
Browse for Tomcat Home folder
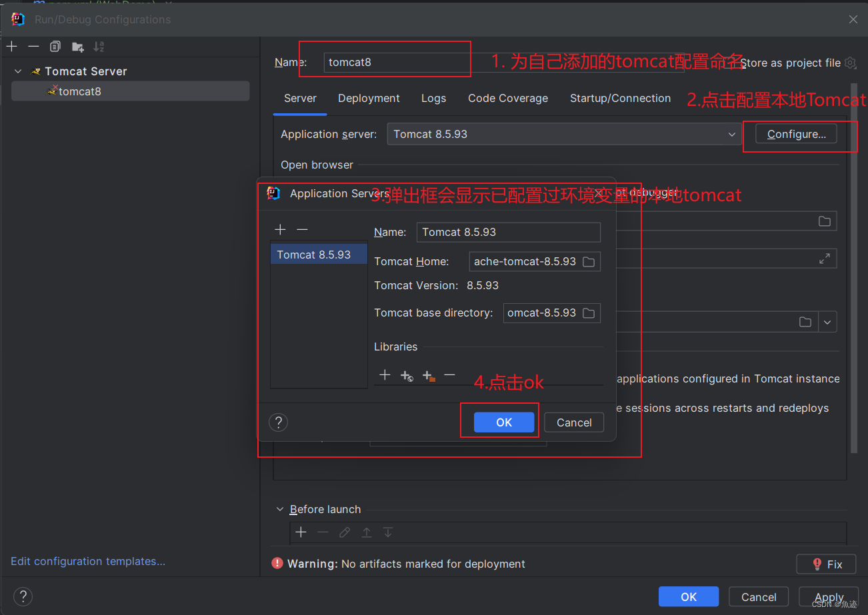point(589,262)
